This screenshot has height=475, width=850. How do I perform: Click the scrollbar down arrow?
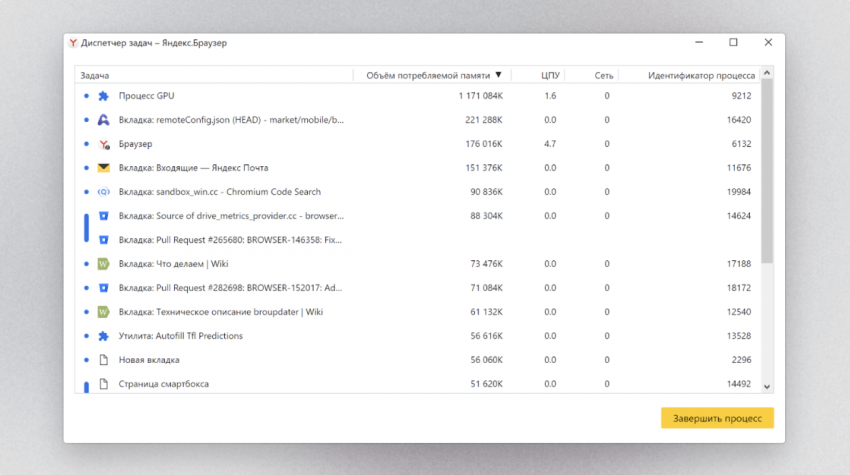(767, 386)
